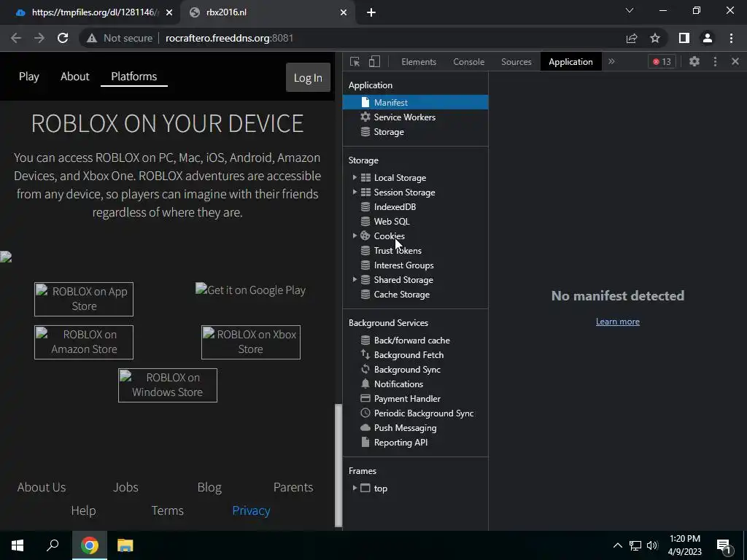The width and height of the screenshot is (747, 560).
Task: Close the DevTools panel
Action: click(735, 61)
